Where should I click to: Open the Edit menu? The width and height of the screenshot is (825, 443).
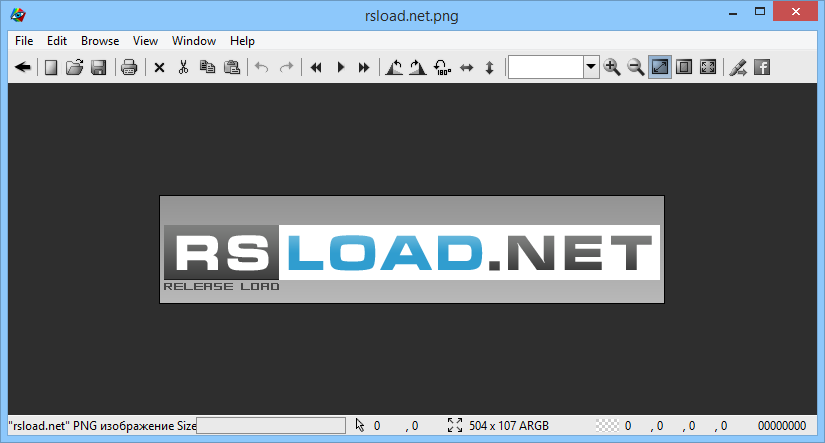click(57, 41)
